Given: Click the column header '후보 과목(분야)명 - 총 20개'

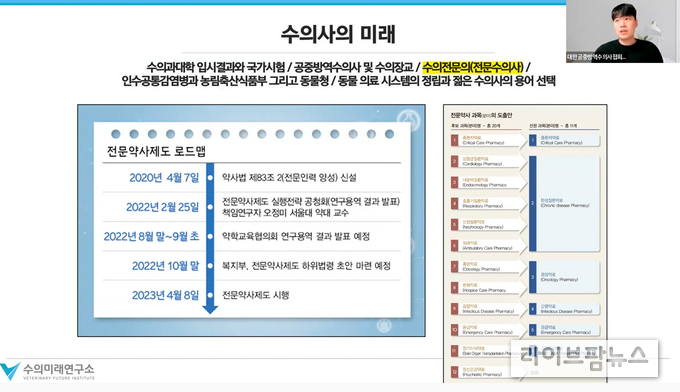Looking at the screenshot, I should (475, 126).
